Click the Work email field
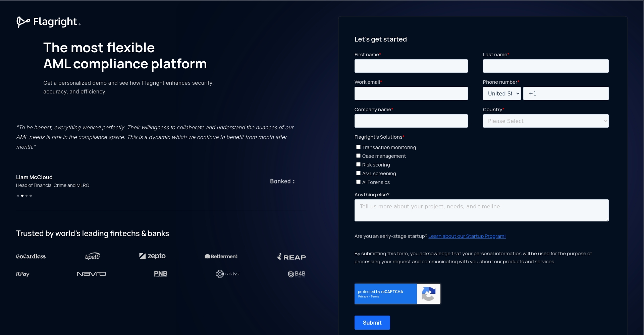The height and width of the screenshot is (335, 644). point(411,93)
